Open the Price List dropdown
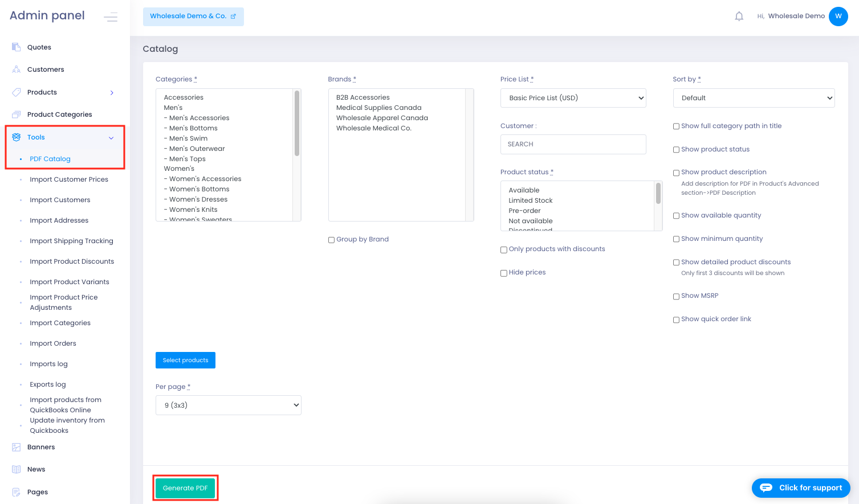The image size is (859, 504). tap(573, 97)
